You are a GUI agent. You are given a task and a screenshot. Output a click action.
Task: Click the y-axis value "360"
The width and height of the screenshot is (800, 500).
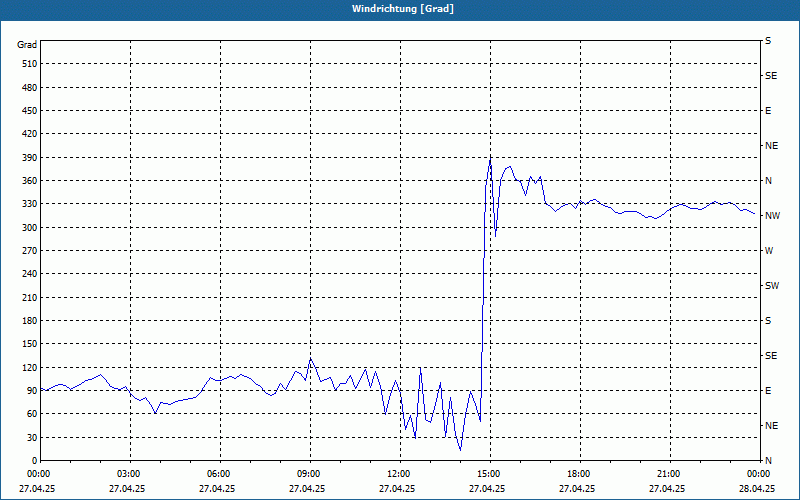click(x=30, y=181)
